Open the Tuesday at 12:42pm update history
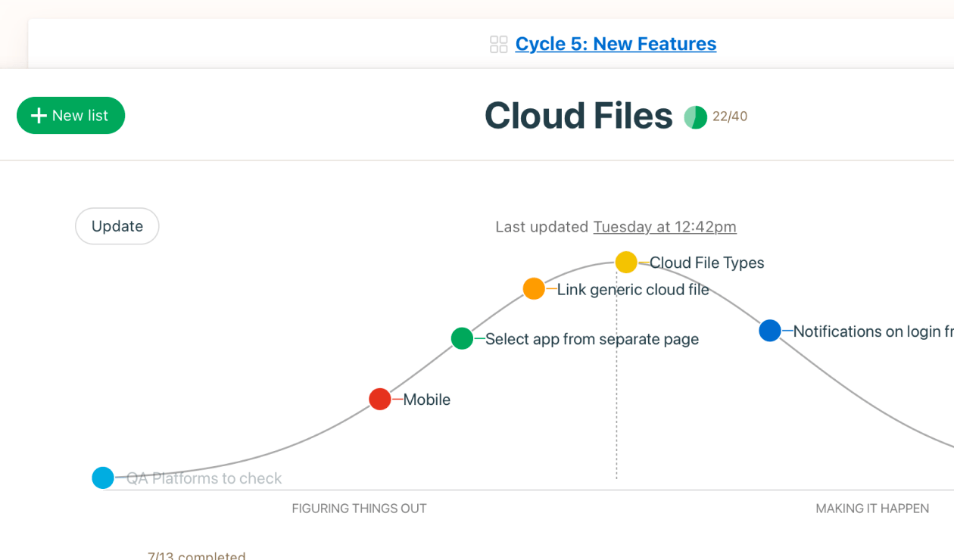 (665, 226)
